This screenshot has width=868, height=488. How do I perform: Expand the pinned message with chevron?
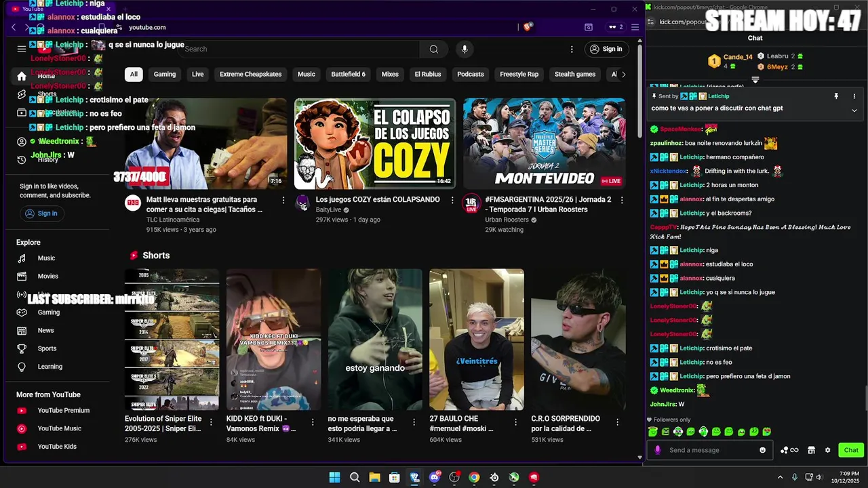pos(854,110)
